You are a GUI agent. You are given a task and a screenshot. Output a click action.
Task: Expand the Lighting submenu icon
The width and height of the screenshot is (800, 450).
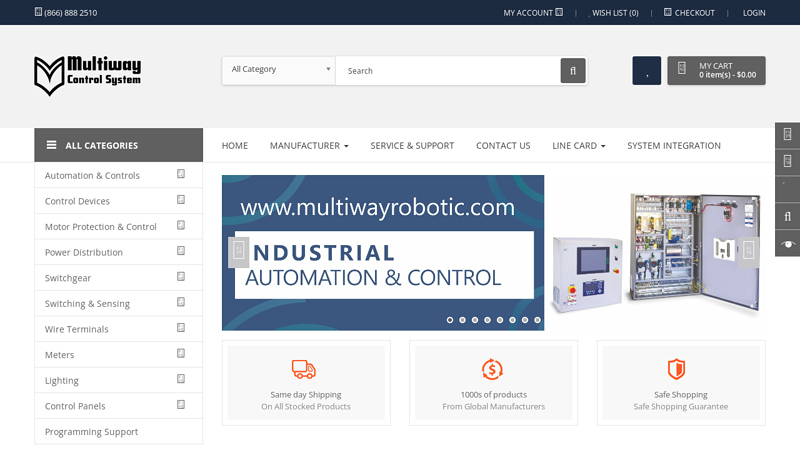pyautogui.click(x=181, y=379)
